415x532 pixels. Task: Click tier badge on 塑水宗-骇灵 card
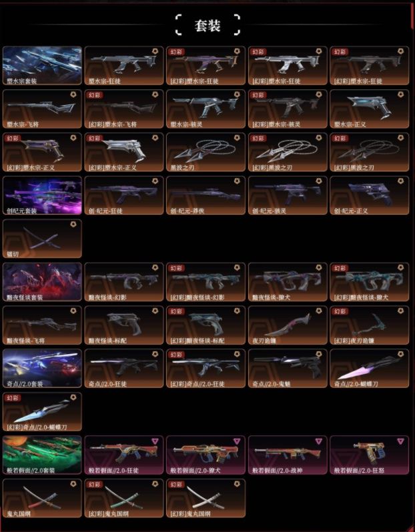237,95
